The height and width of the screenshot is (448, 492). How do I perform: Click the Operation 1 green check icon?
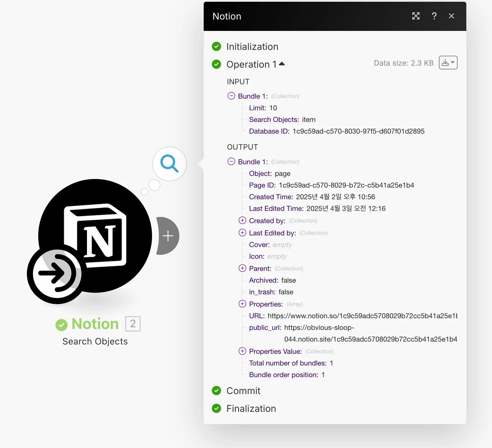click(216, 64)
